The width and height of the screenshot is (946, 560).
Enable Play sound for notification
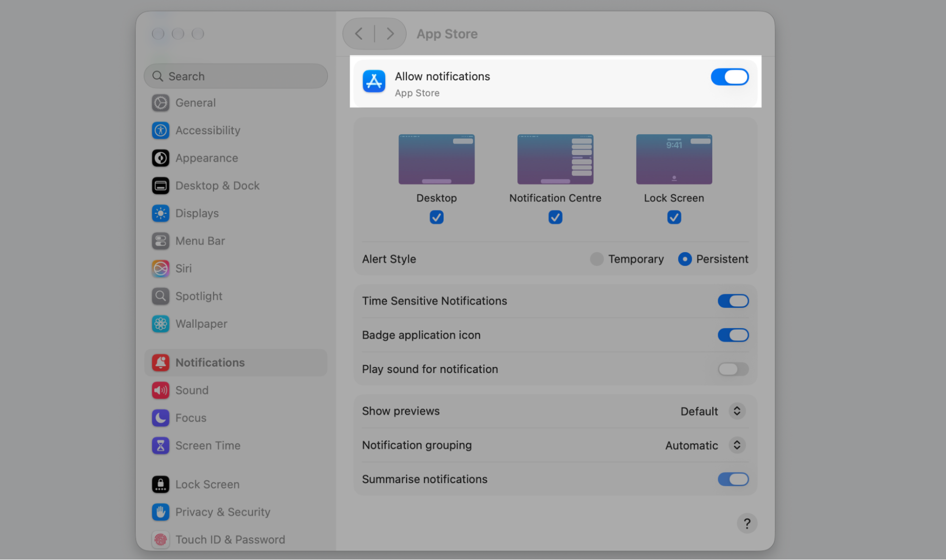tap(733, 369)
